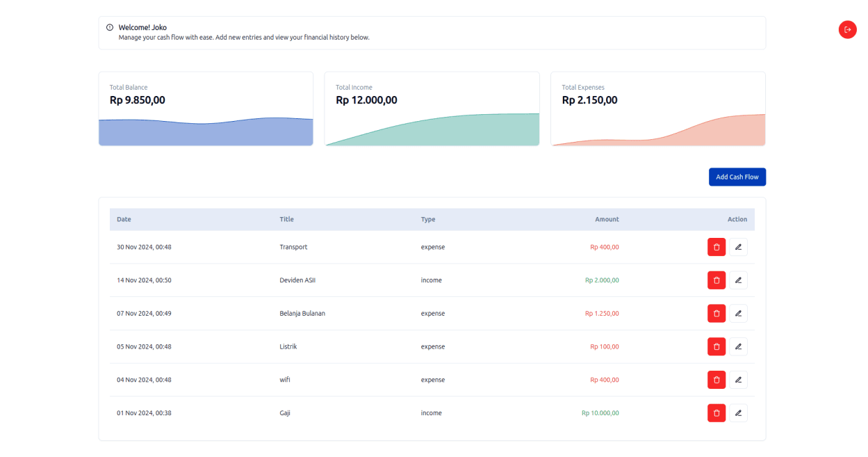This screenshot has width=868, height=457.
Task: Delete the Gaji income entry
Action: point(716,413)
